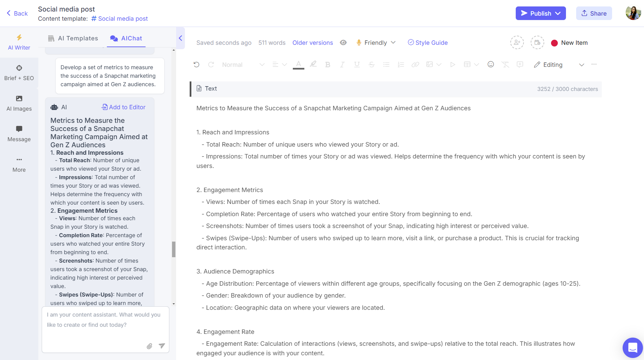
Task: Add a comment to the text
Action: (x=520, y=64)
